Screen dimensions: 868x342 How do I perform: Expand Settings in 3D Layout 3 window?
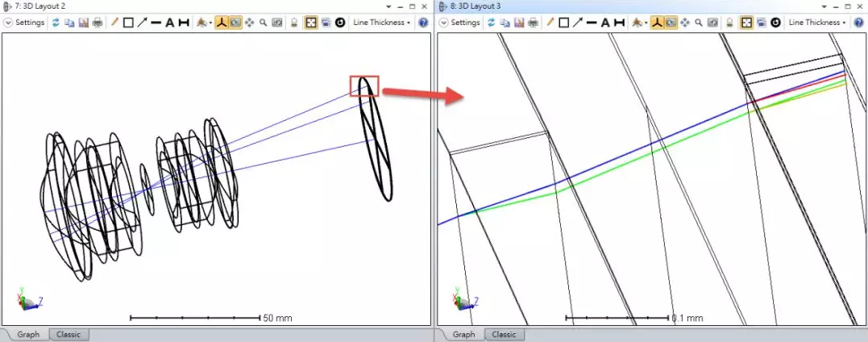click(x=461, y=23)
